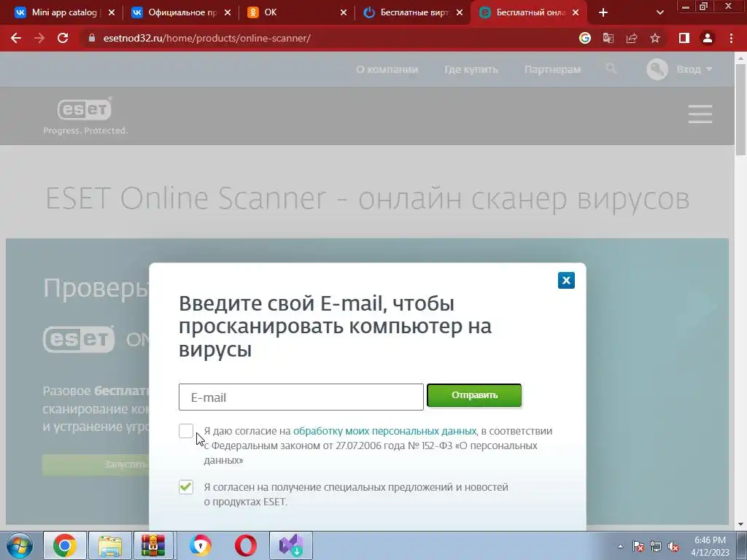The height and width of the screenshot is (560, 747).
Task: Open обработку моих персональных данных link
Action: 384,431
